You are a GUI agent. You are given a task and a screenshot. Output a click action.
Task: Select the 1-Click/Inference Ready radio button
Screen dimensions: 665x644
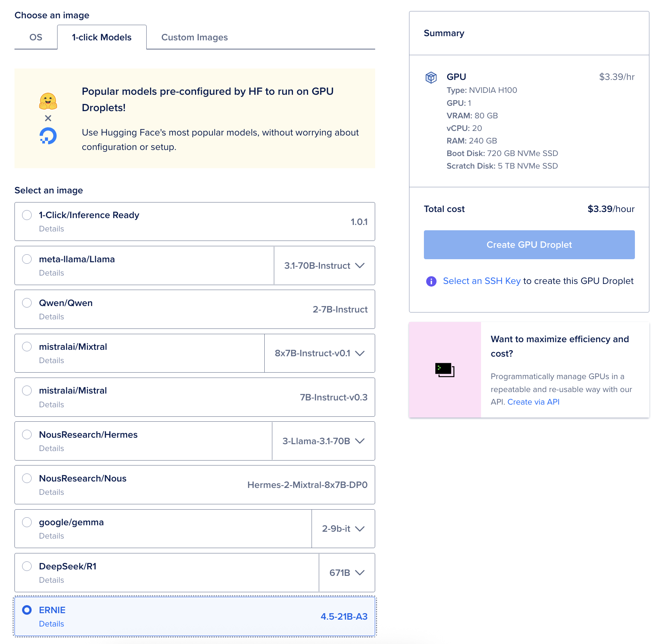pyautogui.click(x=27, y=215)
